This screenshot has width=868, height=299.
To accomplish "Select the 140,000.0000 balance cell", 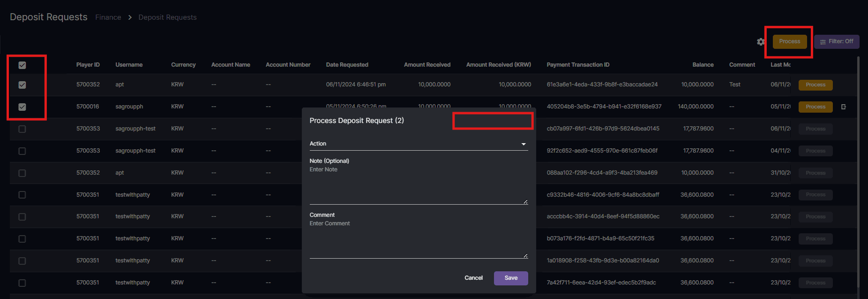I will pos(696,107).
